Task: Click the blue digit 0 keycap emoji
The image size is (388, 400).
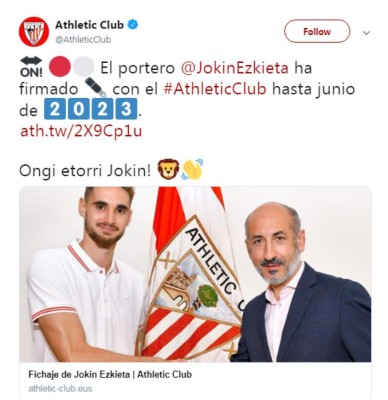Action: (x=79, y=109)
